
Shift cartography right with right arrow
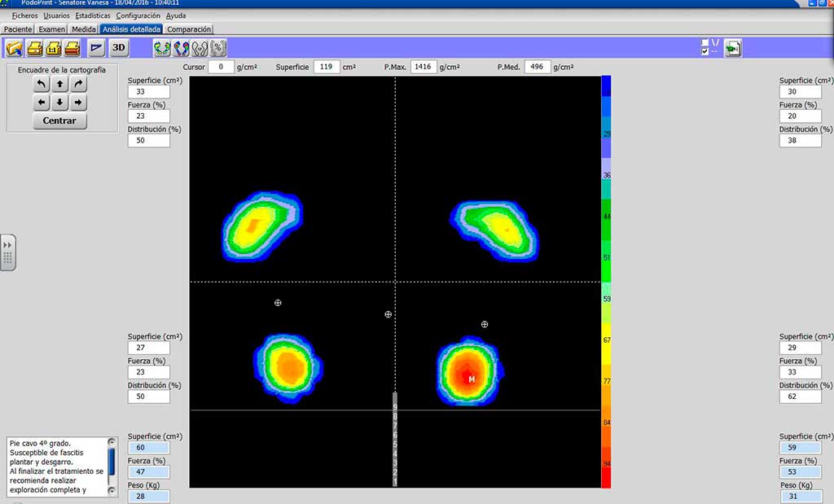pos(78,103)
